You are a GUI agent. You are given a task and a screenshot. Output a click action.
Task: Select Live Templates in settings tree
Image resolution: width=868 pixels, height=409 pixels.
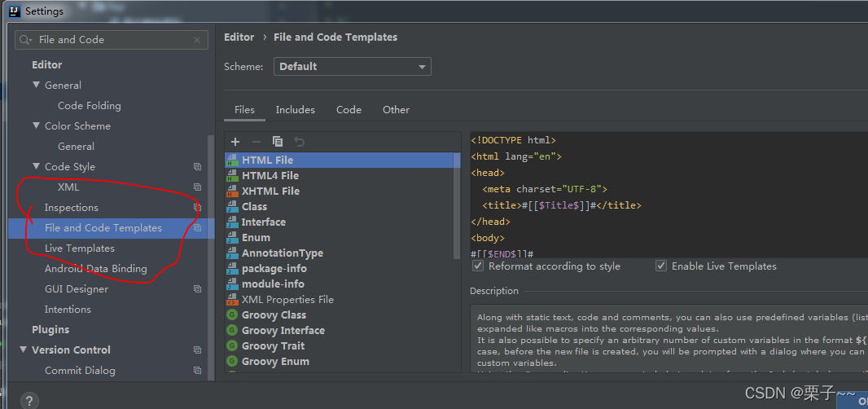click(80, 248)
